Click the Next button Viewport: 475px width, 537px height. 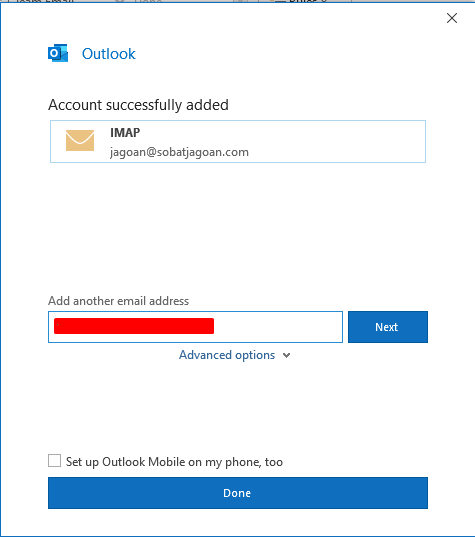(x=388, y=327)
